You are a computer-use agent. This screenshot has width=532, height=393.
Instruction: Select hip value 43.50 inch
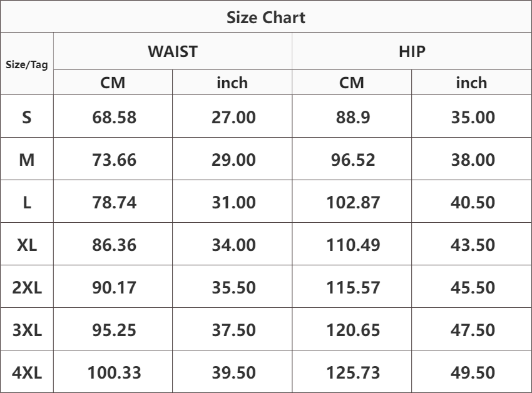click(x=473, y=245)
